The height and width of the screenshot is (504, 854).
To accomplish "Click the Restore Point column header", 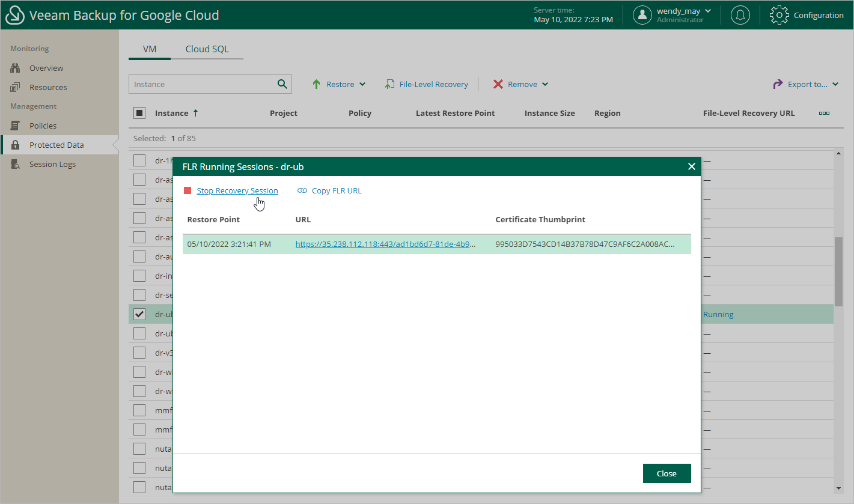I will [x=213, y=219].
